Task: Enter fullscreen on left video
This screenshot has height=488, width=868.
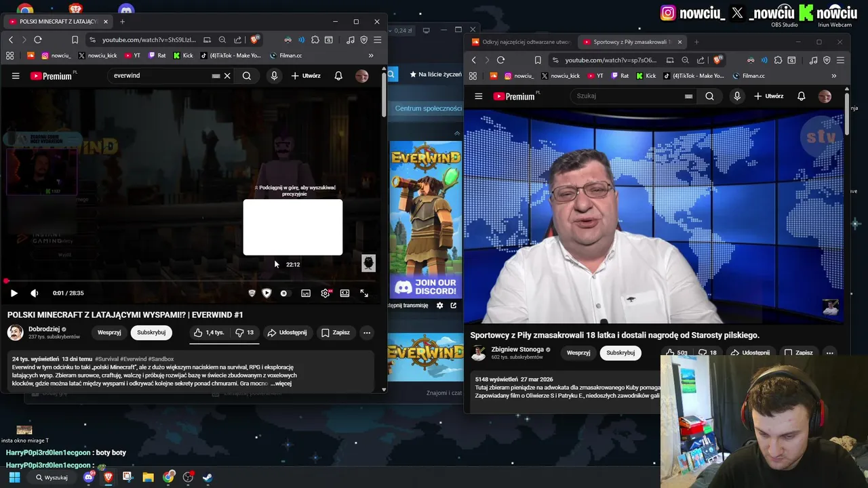Action: pos(364,293)
